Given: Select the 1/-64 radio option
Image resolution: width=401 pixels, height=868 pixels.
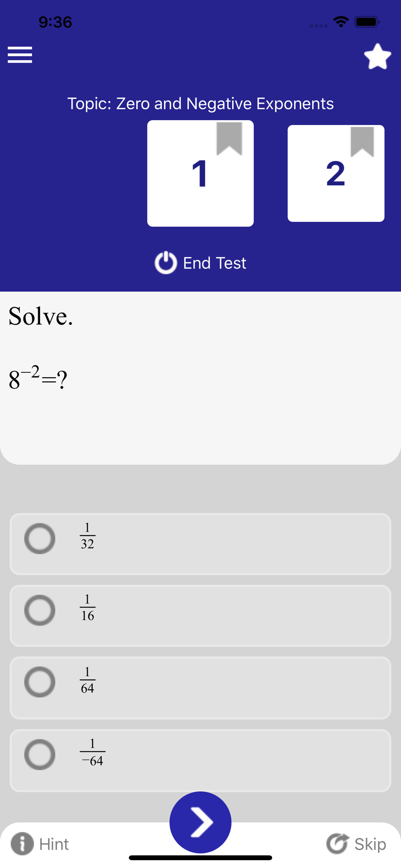Looking at the screenshot, I should coord(39,754).
